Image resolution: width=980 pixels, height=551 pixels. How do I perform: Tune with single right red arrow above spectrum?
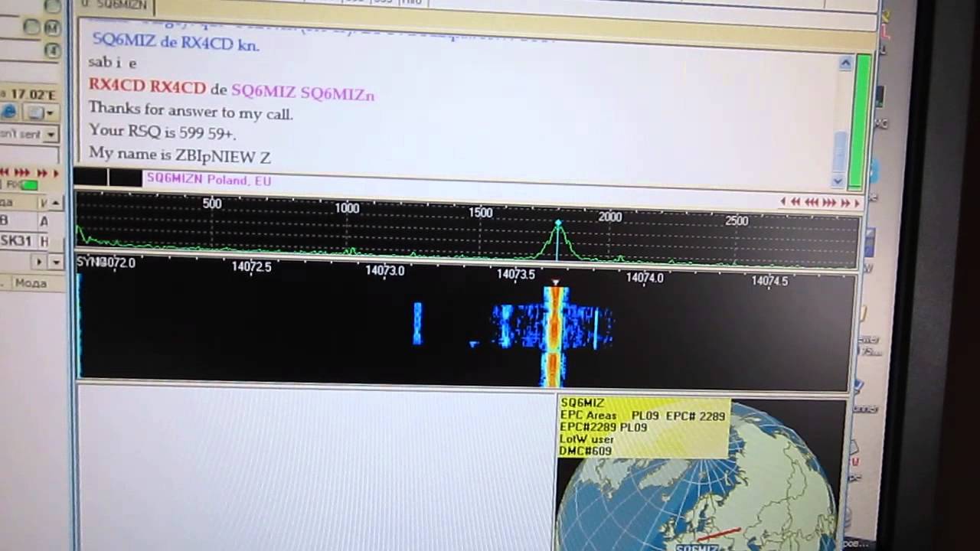(x=857, y=203)
